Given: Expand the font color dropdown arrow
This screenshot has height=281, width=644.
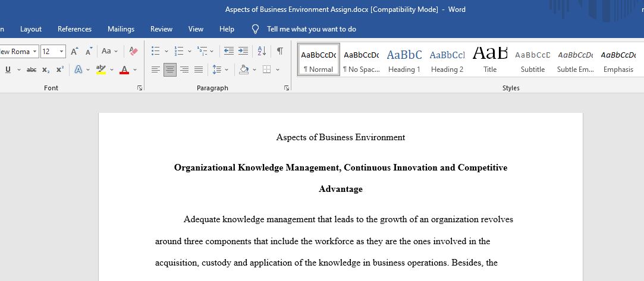Looking at the screenshot, I should [135, 70].
